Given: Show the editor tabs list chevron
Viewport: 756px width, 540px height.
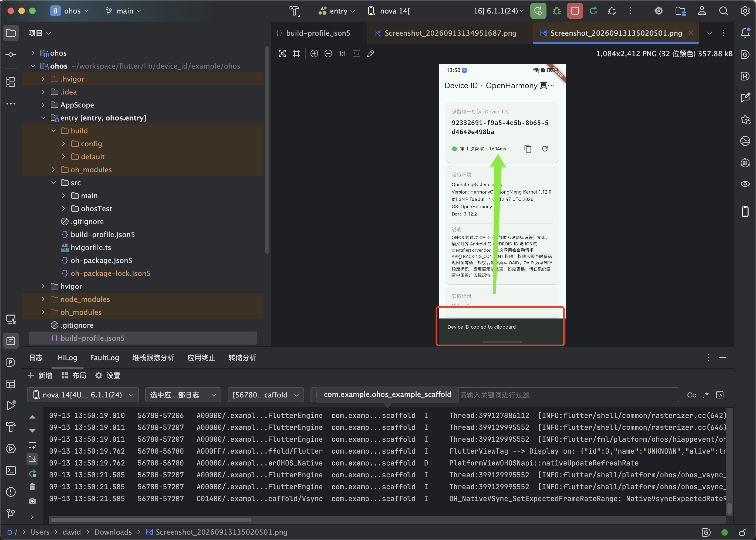Looking at the screenshot, I should coord(710,33).
